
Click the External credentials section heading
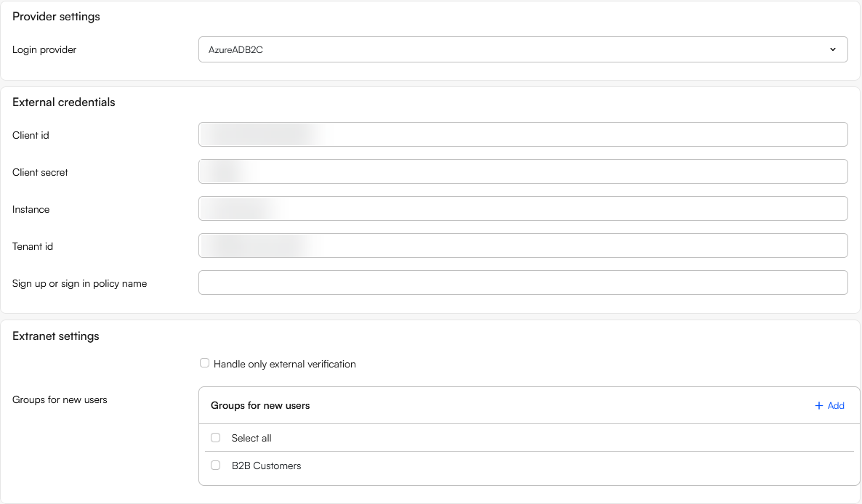[x=63, y=102]
